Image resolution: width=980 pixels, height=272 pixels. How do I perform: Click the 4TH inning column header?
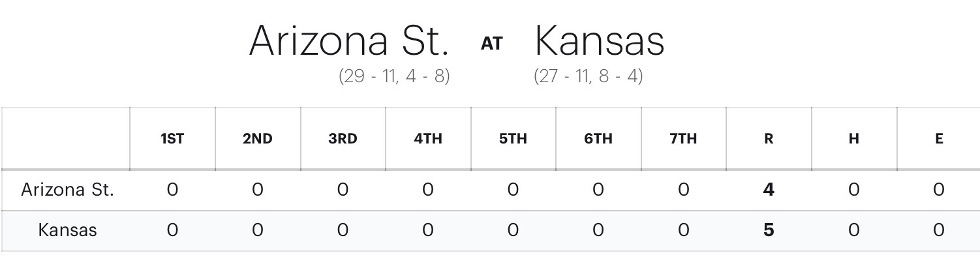coord(428,138)
